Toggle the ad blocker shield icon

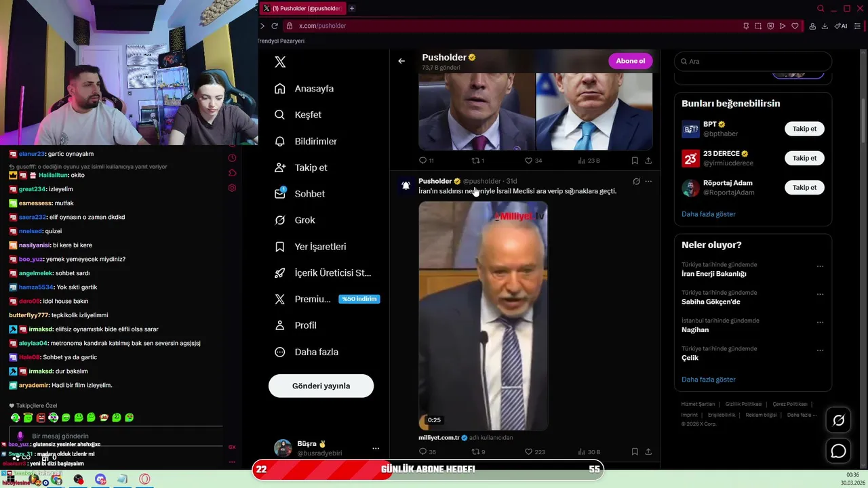(x=770, y=26)
